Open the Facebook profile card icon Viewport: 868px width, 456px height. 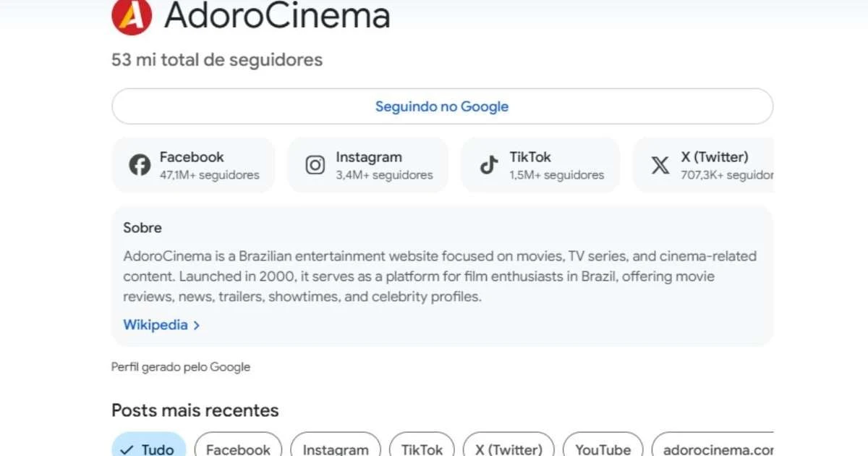[140, 165]
